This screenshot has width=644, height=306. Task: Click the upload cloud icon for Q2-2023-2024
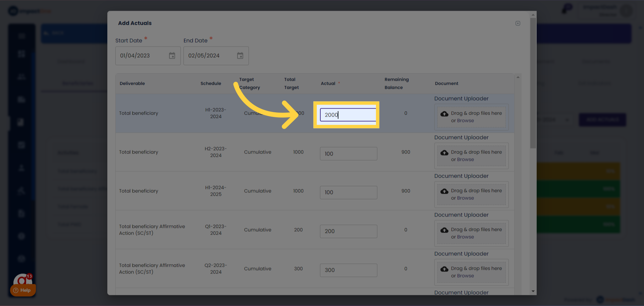[444, 269]
